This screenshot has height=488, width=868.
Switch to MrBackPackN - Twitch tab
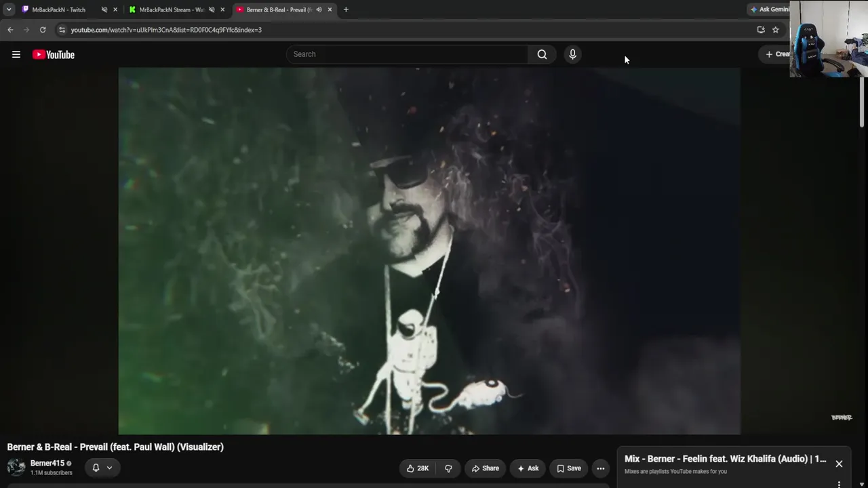59,9
